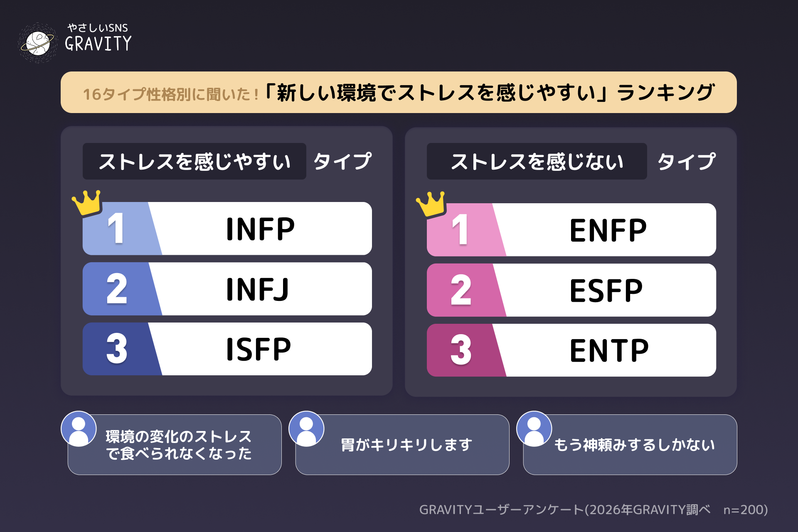Image resolution: width=798 pixels, height=532 pixels.
Task: Select the ストレスを感じやすい header label
Action: click(x=194, y=161)
